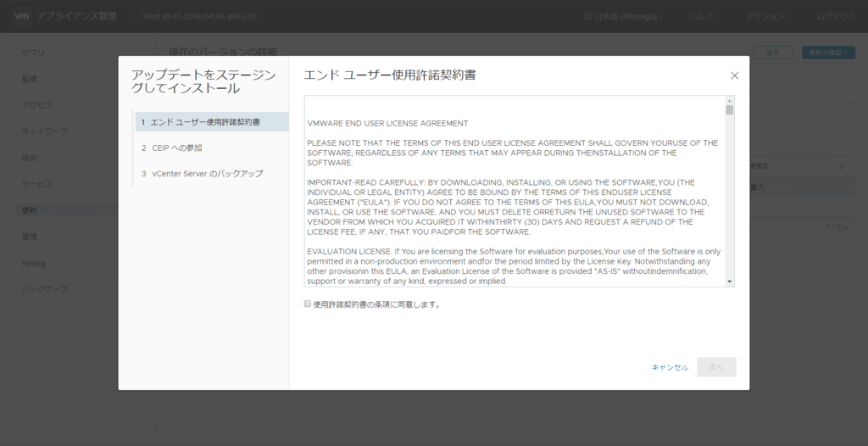
Task: Open サマリ in the sidebar
Action: [33, 53]
